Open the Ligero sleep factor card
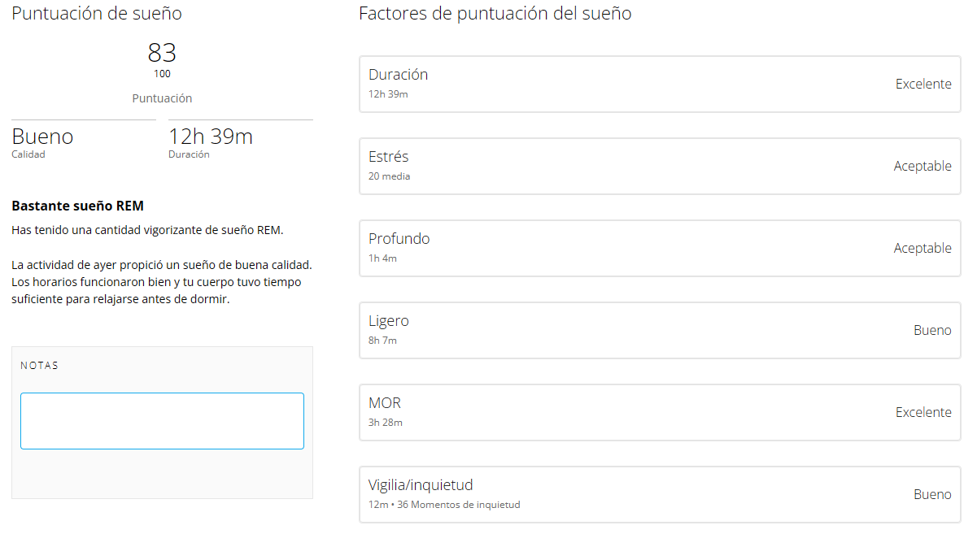 (x=659, y=330)
